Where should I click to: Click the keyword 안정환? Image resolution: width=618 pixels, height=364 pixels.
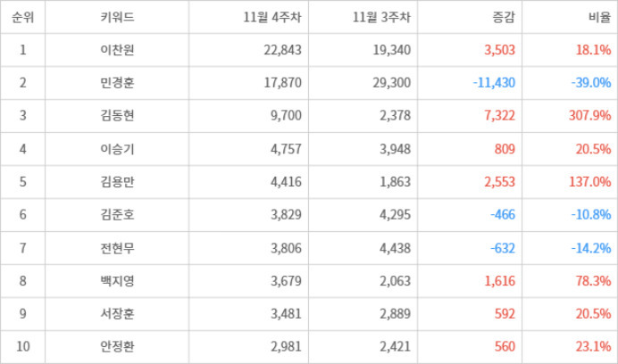118,347
